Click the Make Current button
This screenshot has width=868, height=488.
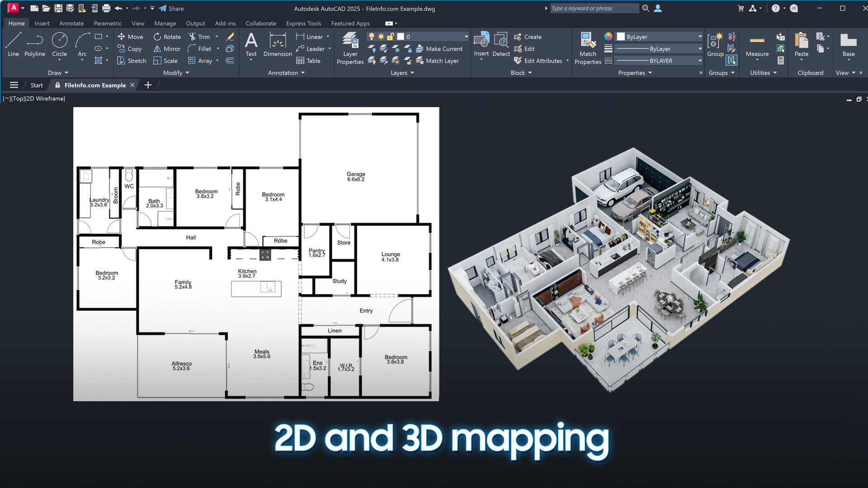(x=440, y=48)
